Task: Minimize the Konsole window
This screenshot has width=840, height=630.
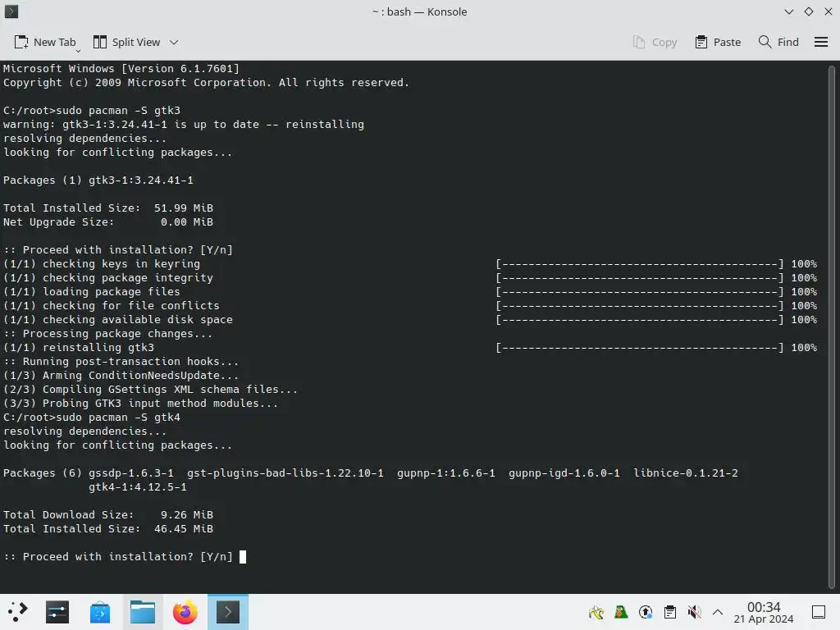Action: coord(788,11)
